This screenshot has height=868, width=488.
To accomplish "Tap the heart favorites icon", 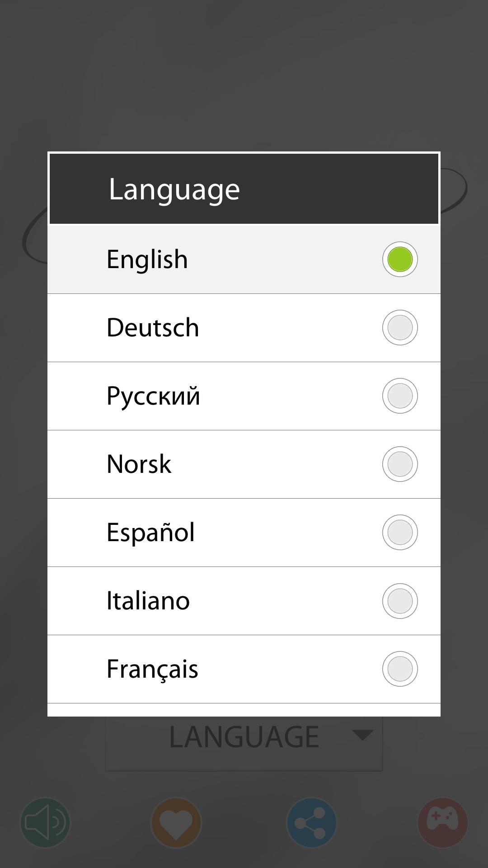I will [x=176, y=822].
